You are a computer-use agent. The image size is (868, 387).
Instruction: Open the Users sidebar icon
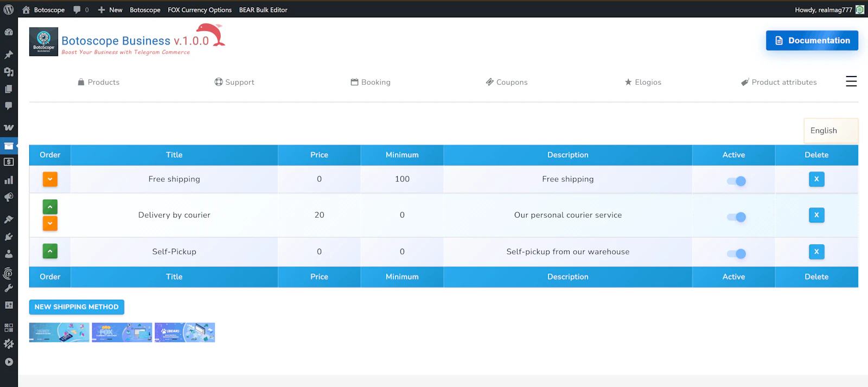[x=9, y=253]
